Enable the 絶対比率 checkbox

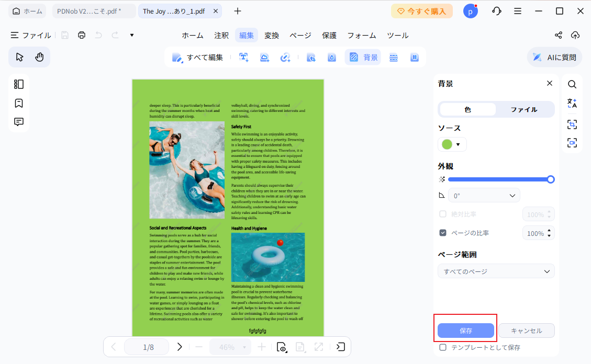tap(442, 214)
